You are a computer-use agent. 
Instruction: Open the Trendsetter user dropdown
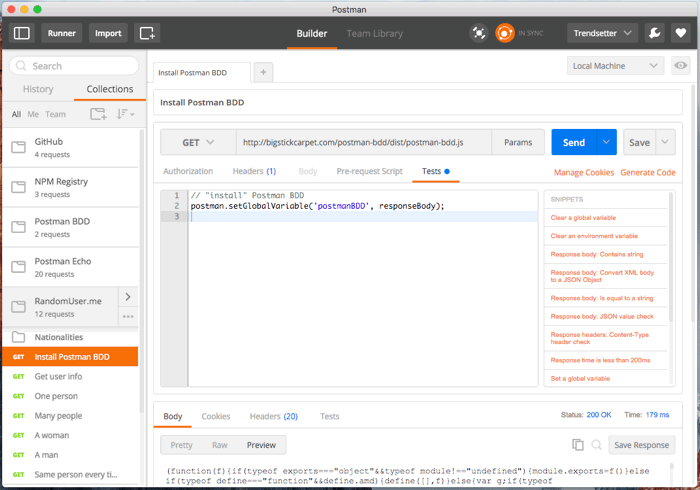tap(602, 33)
